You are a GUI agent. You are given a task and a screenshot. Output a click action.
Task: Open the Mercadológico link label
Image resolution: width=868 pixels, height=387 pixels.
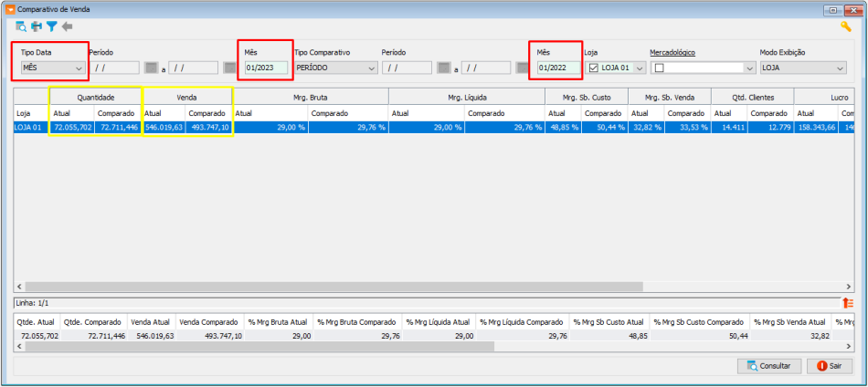coord(672,52)
